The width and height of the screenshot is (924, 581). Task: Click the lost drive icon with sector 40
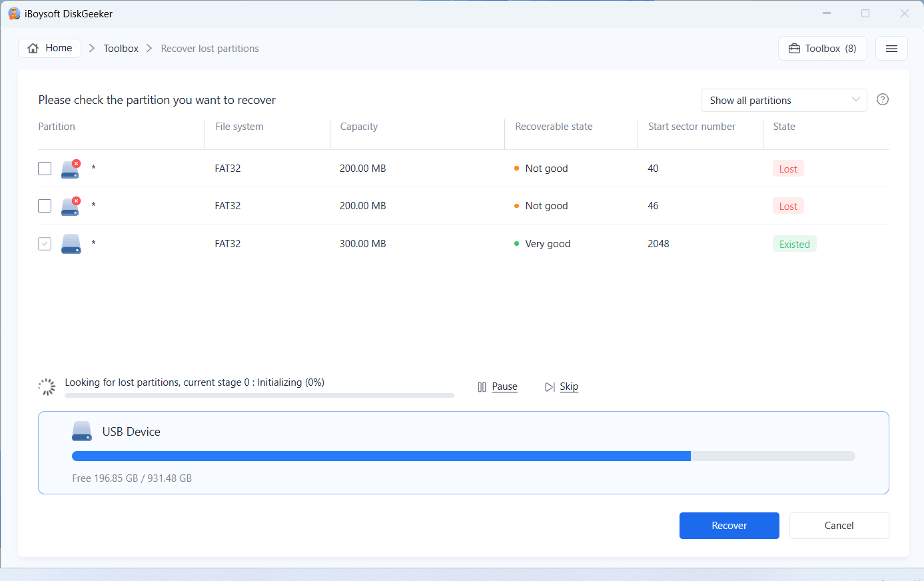point(71,169)
